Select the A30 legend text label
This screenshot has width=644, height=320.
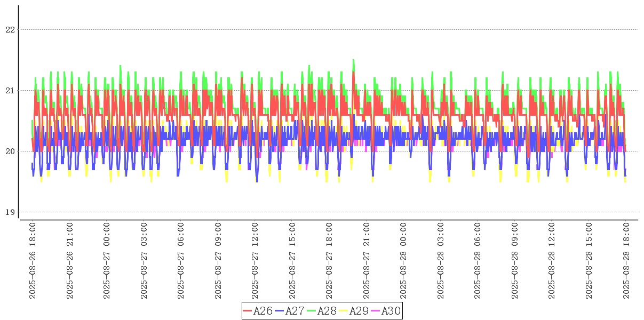pos(391,311)
